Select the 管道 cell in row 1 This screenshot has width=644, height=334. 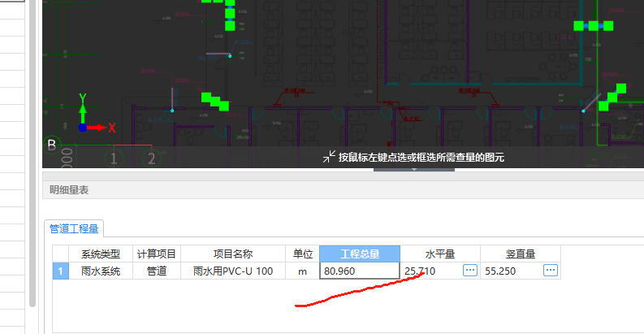coord(157,271)
